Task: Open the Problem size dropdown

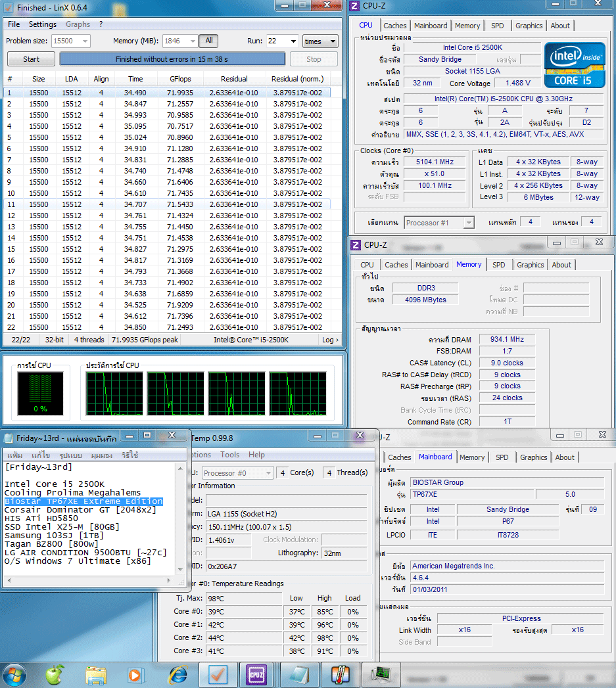Action: tap(85, 41)
